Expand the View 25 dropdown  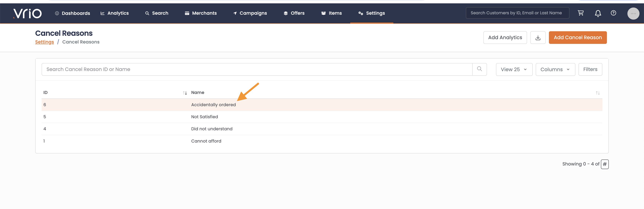(x=514, y=69)
